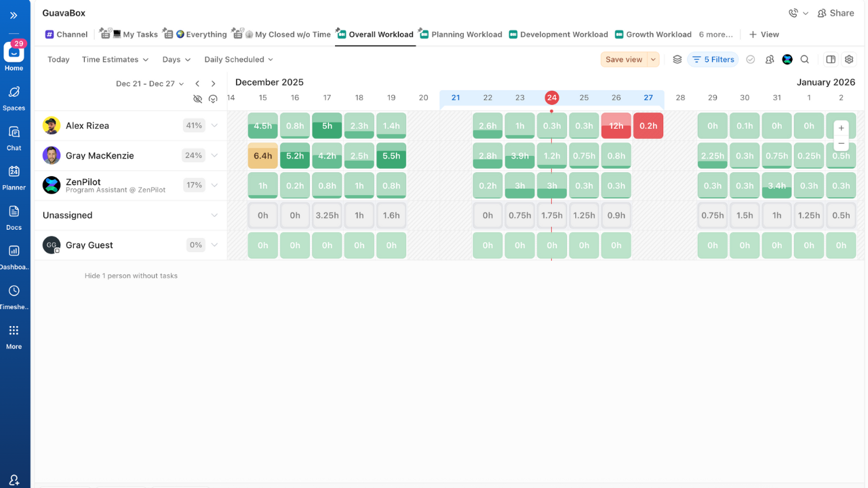Open the Dec 21 - Dec 27 date range dropdown
Viewport: 868px width, 488px height.
pos(150,84)
